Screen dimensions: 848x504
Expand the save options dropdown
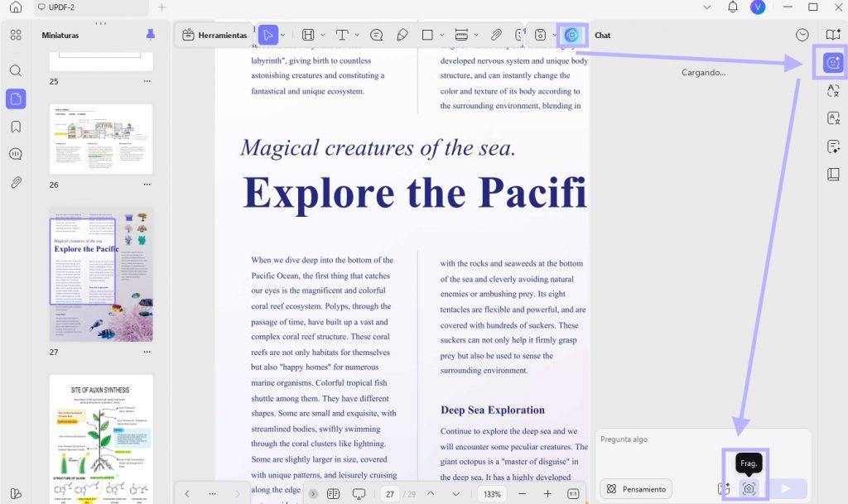[554, 35]
